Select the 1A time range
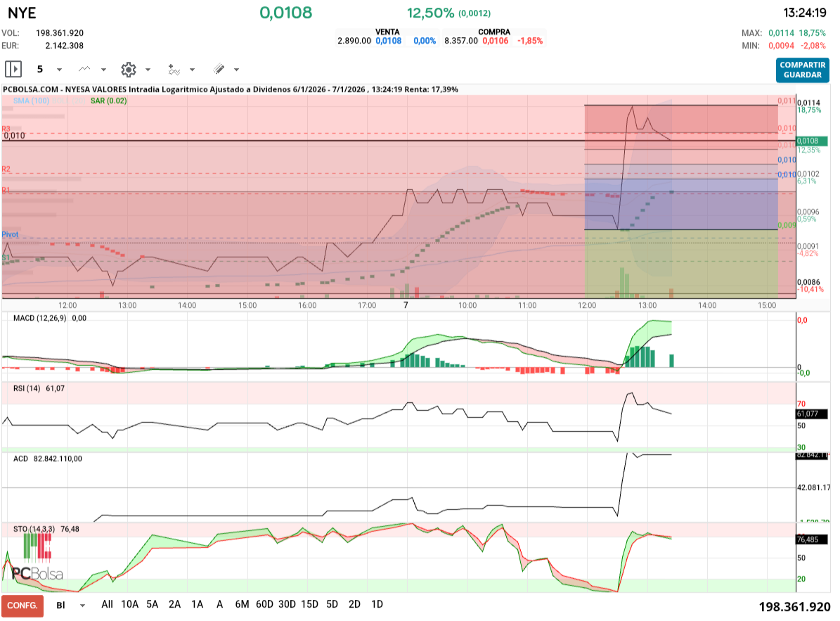The width and height of the screenshot is (840, 621). tap(197, 604)
